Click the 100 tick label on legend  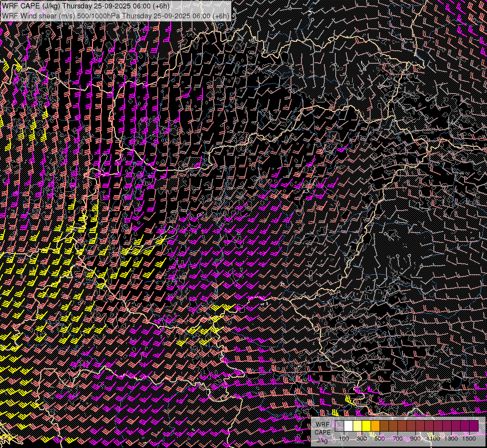344,439
